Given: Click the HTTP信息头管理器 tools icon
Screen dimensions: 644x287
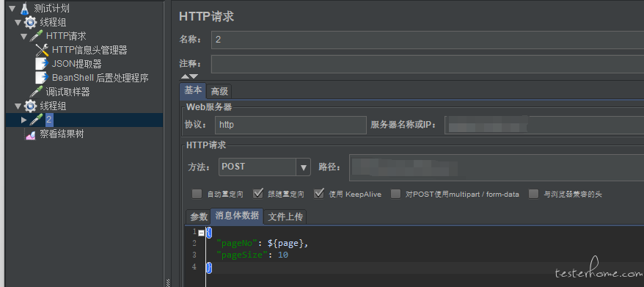Looking at the screenshot, I should click(x=42, y=50).
